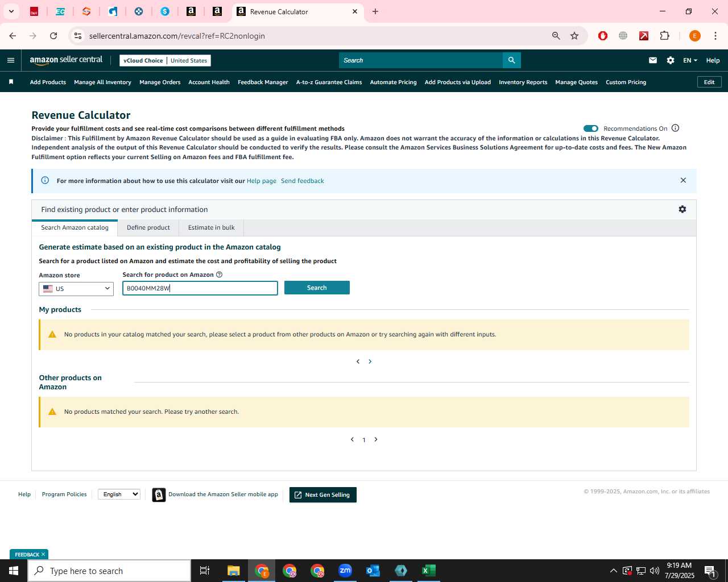Open the messages envelope icon
Image resolution: width=728 pixels, height=582 pixels.
653,60
